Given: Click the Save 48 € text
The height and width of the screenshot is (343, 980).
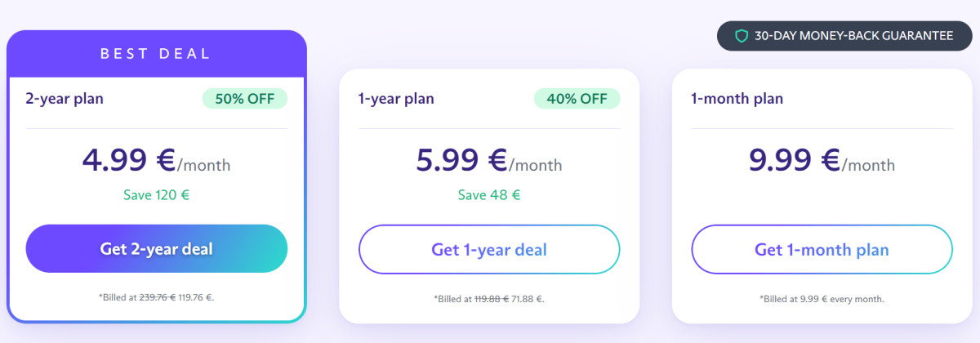Looking at the screenshot, I should [488, 194].
